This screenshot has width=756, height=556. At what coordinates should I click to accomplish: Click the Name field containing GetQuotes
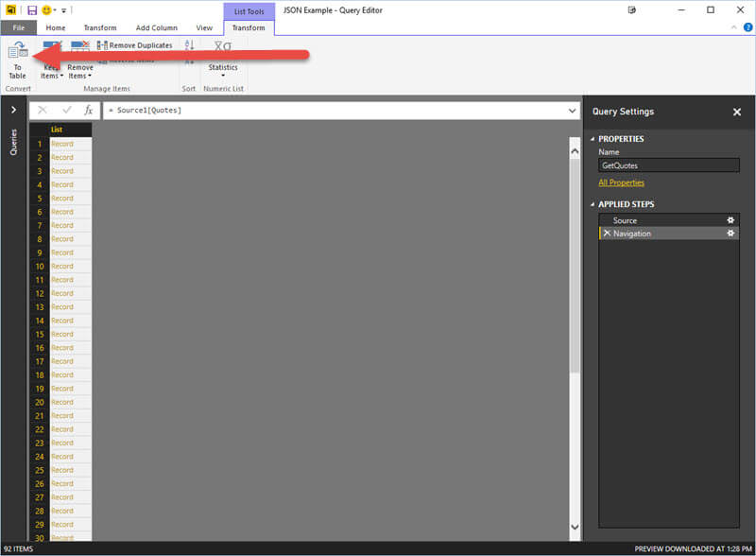tap(668, 165)
